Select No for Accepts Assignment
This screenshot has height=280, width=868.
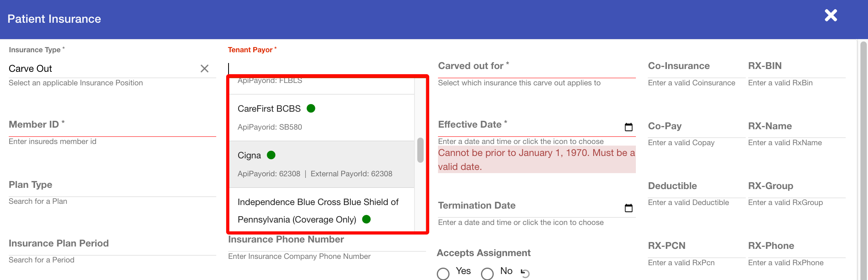coord(487,274)
